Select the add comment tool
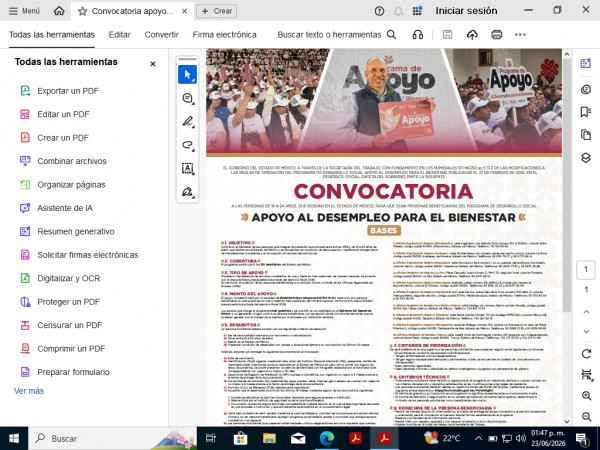Viewport: 600px width, 450px height. (188, 98)
